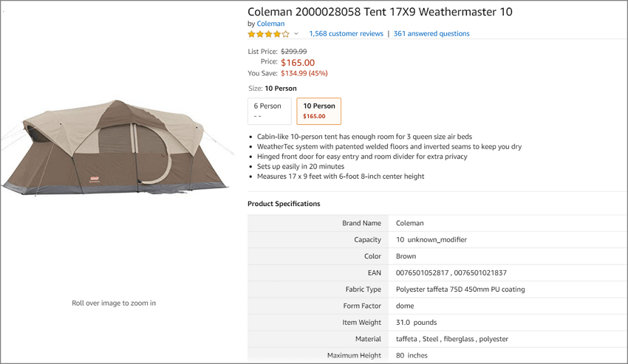Click the Material specification value
The width and height of the screenshot is (628, 364).
coord(451,339)
